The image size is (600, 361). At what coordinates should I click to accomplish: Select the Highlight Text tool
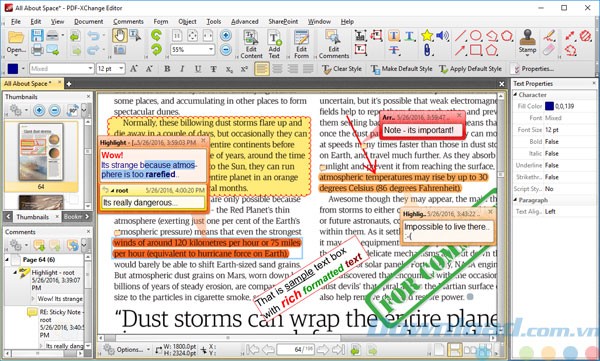pyautogui.click(x=394, y=36)
